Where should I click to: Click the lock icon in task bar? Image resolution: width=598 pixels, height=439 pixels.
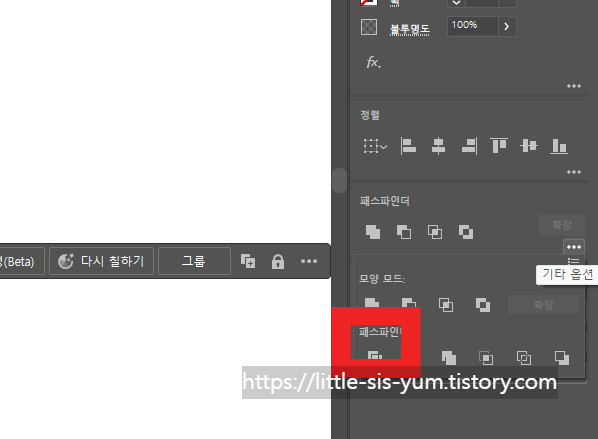(278, 262)
